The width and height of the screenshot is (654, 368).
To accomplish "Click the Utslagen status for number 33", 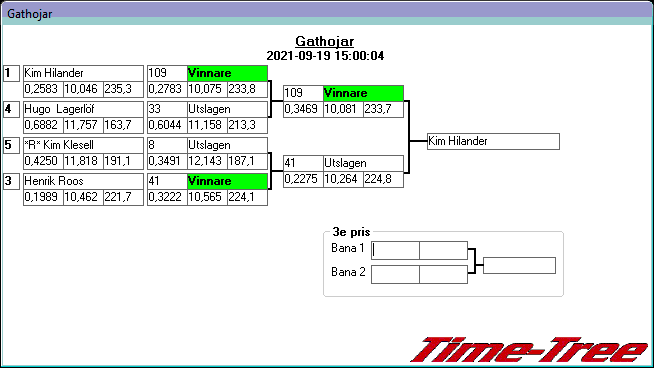I will 227,109.
